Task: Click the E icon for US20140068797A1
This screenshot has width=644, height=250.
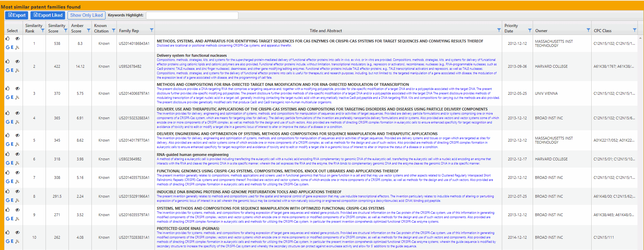Action: (x=12, y=97)
